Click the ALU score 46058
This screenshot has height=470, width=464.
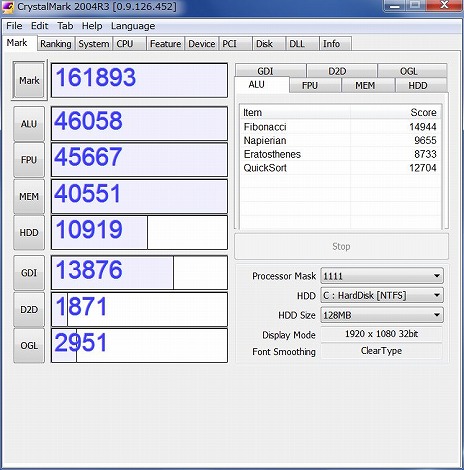click(x=139, y=124)
